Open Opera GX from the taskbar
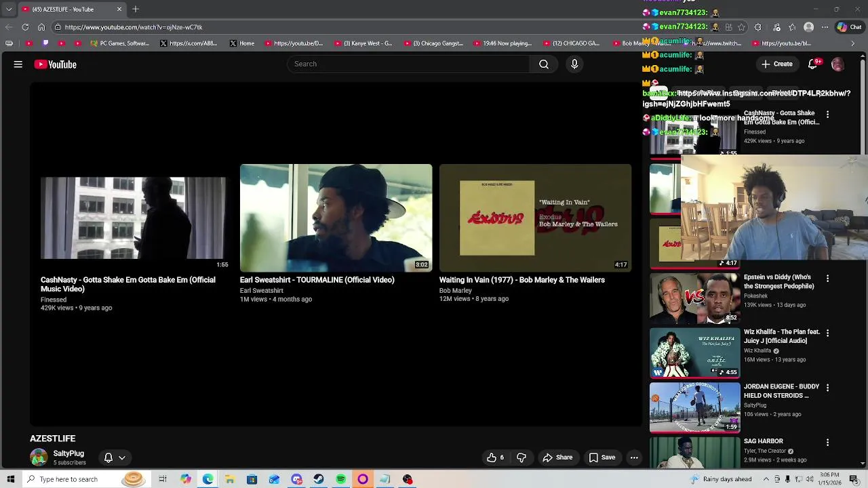 [363, 479]
